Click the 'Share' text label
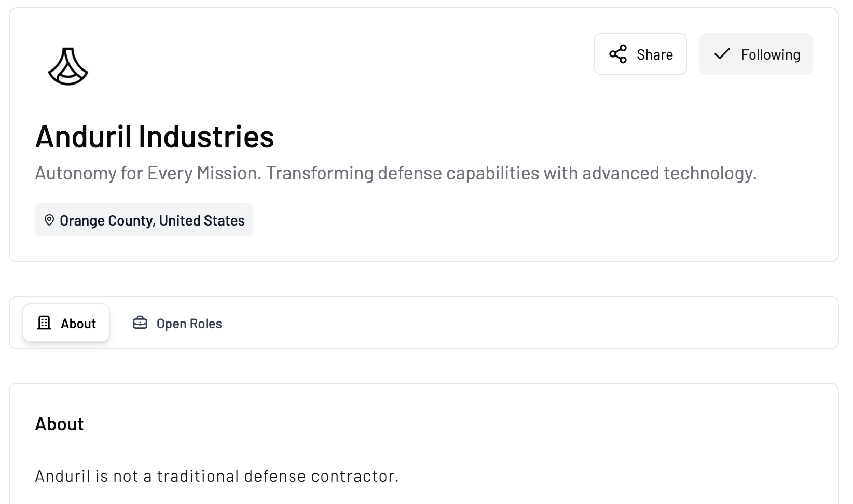853x504 pixels. (654, 54)
